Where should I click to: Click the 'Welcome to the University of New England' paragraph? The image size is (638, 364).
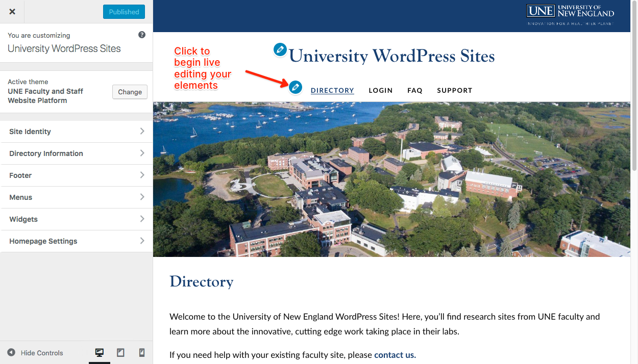385,324
